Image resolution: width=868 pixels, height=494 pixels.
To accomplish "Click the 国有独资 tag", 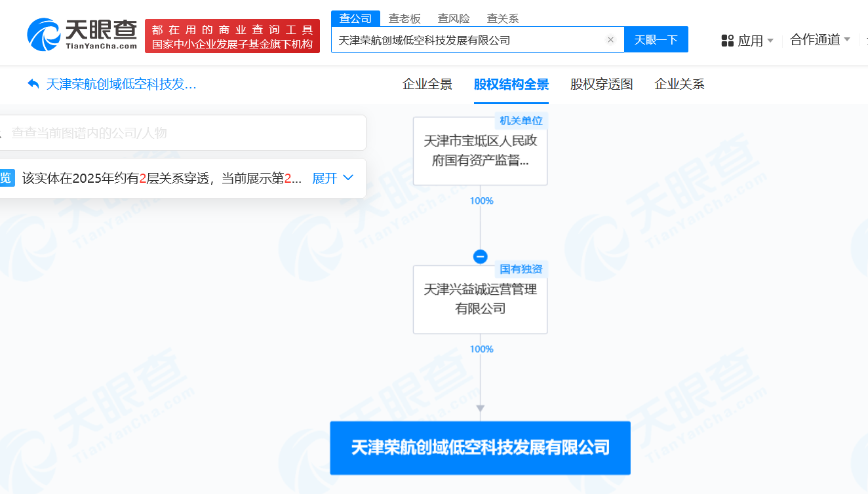I will click(521, 269).
